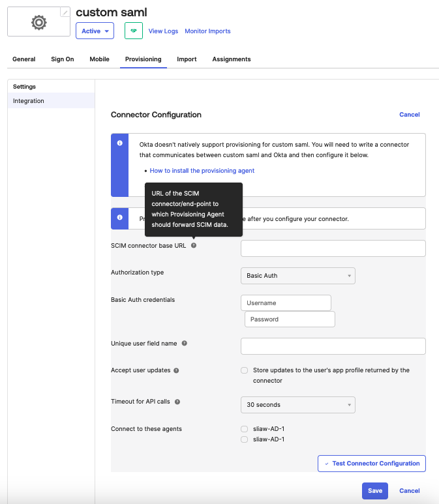Go to the Assignments tab
Viewport: 439px width, 504px height.
point(232,59)
